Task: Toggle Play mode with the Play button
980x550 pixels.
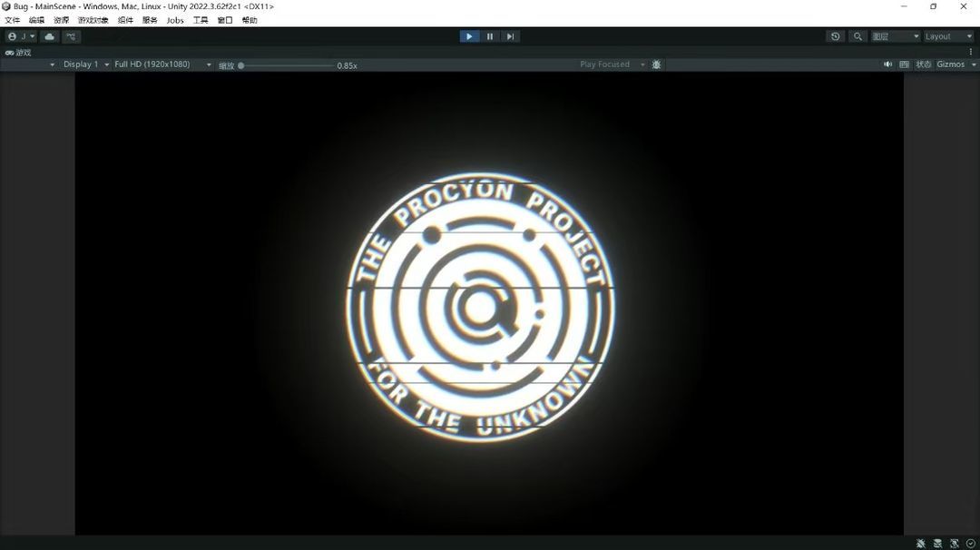Action: [x=469, y=36]
